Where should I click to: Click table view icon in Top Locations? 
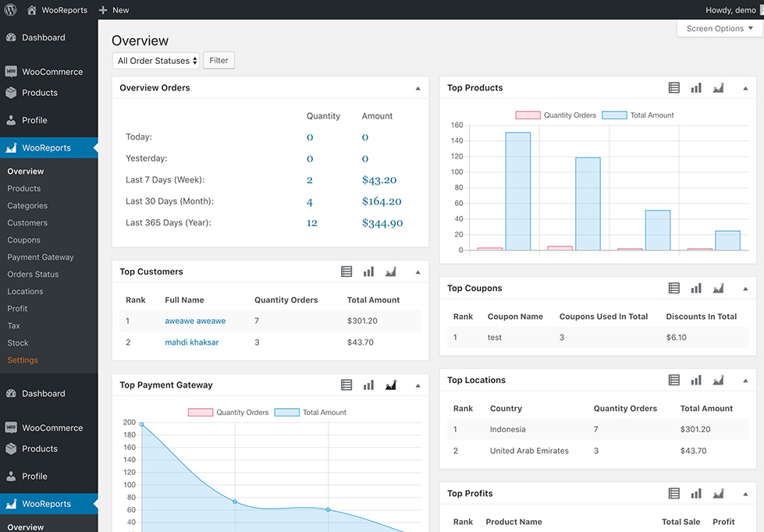674,381
